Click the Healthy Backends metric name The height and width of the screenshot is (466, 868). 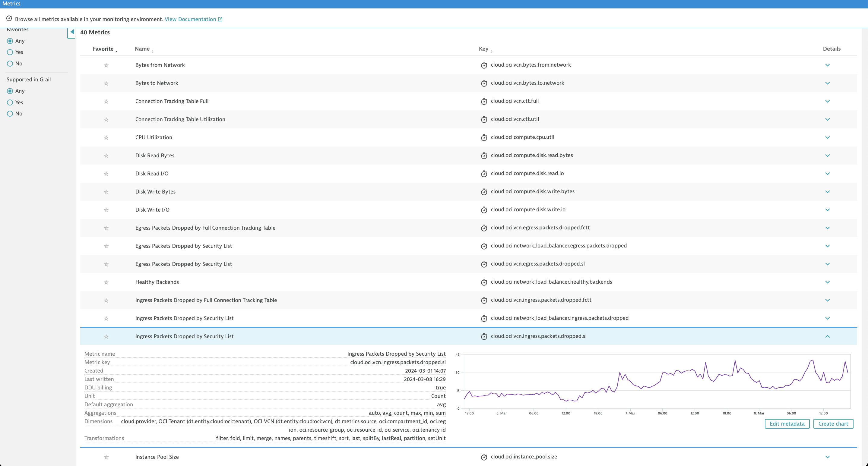coord(157,282)
